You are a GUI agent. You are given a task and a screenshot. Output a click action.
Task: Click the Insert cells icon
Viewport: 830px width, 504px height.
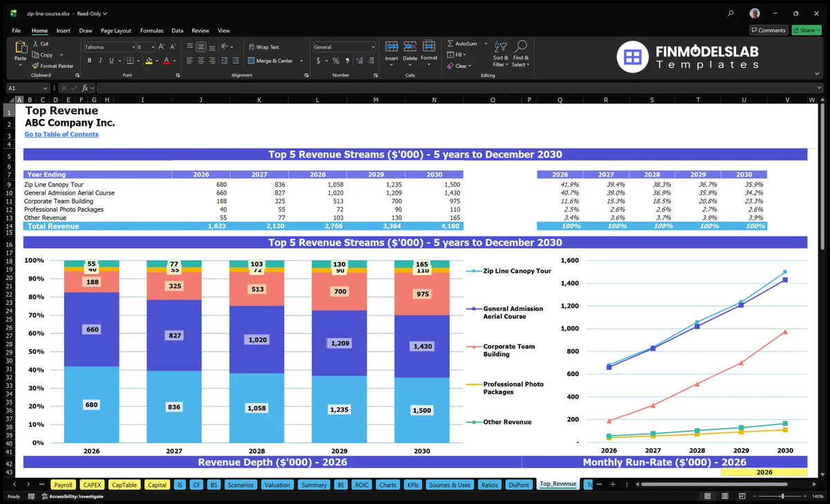(391, 46)
